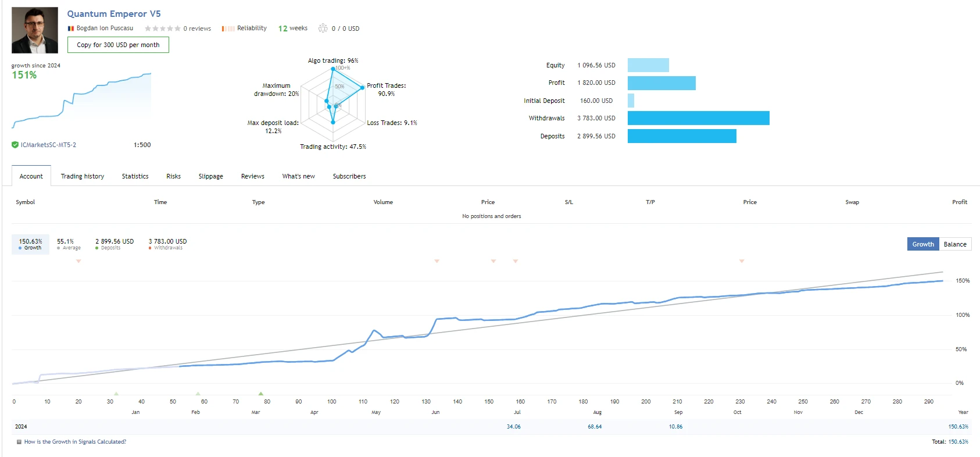Toggle the 55.1% Average series in legend

[x=69, y=244]
